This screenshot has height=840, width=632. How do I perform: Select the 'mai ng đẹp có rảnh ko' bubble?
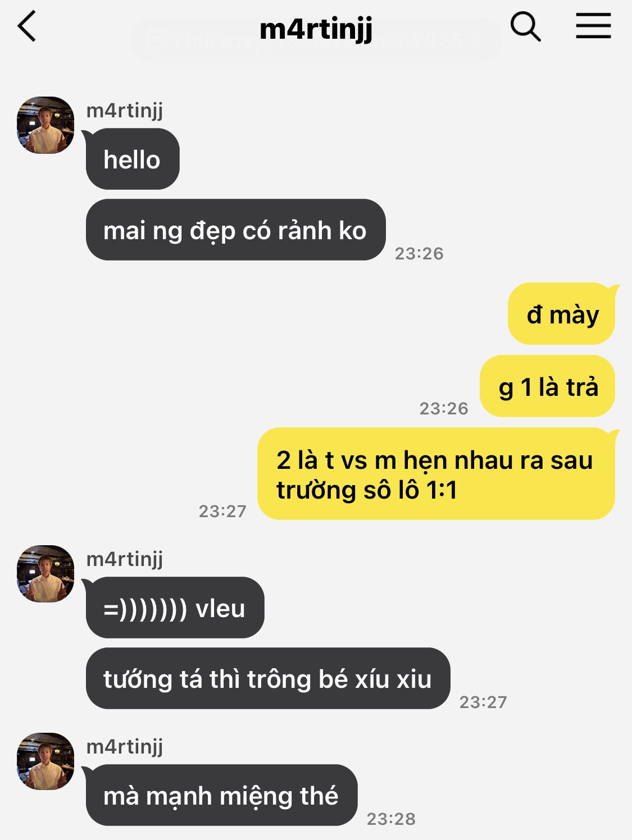236,230
